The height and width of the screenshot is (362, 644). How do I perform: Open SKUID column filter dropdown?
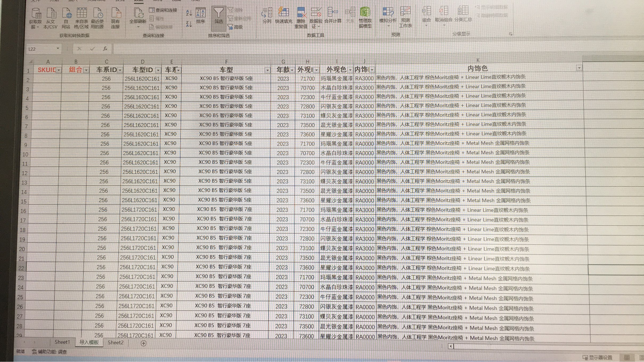click(59, 70)
